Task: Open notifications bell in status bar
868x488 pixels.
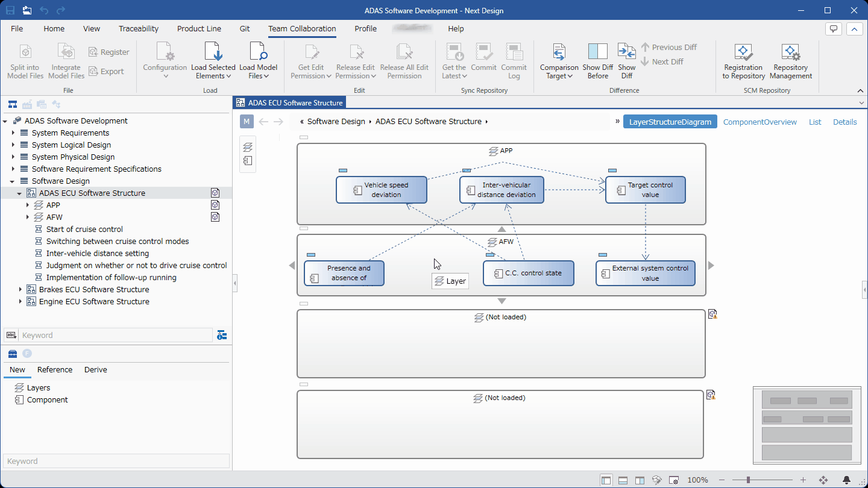Action: click(847, 480)
